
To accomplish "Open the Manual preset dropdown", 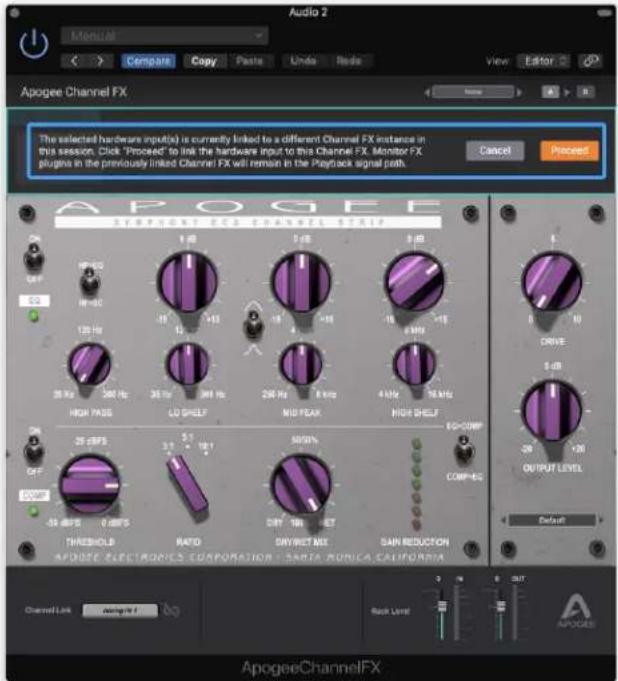I will click(x=165, y=36).
